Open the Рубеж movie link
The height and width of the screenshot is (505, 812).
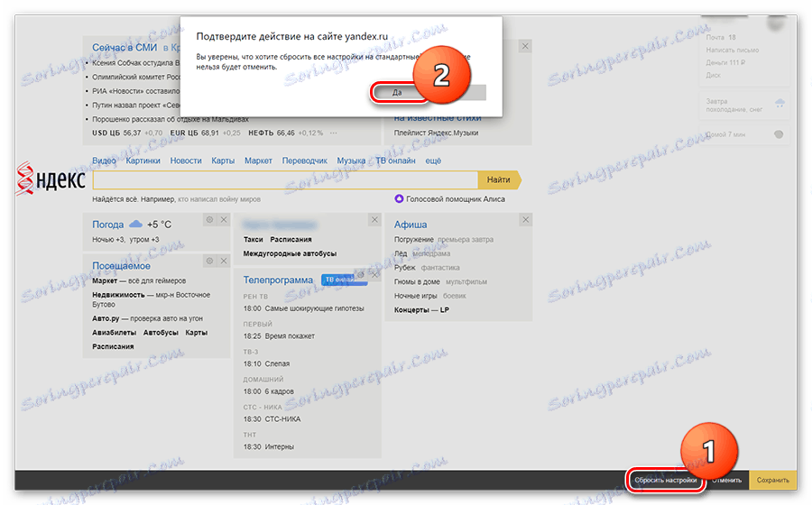pyautogui.click(x=405, y=267)
